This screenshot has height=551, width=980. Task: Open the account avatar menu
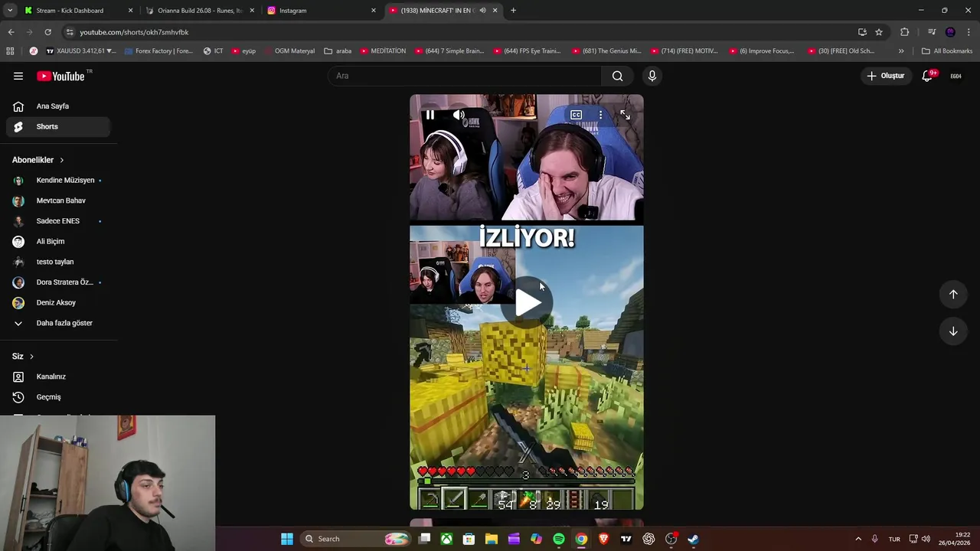tap(955, 76)
